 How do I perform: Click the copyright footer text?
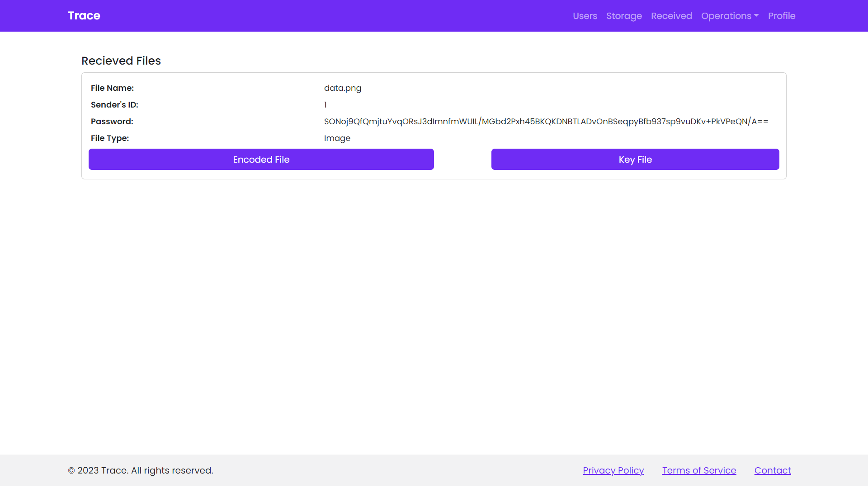click(x=141, y=470)
